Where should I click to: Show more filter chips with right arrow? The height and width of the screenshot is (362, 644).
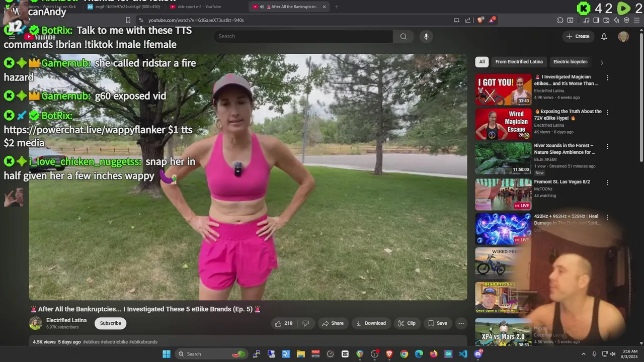(602, 62)
